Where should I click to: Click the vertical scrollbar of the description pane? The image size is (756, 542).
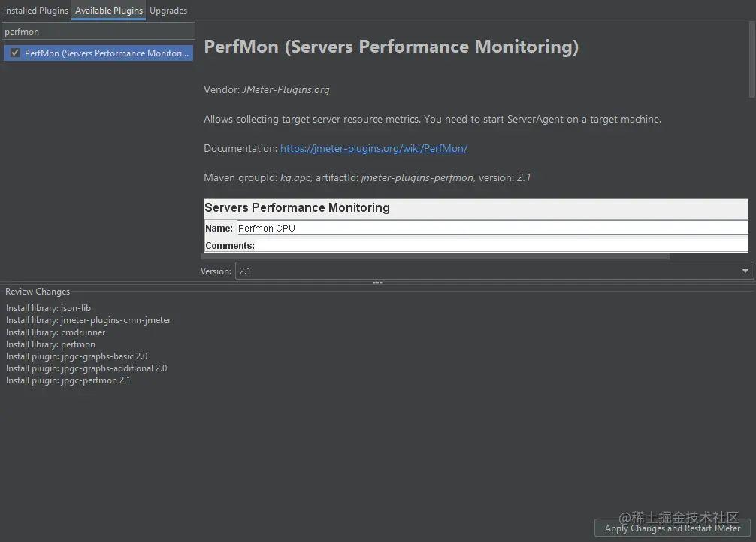[752, 60]
